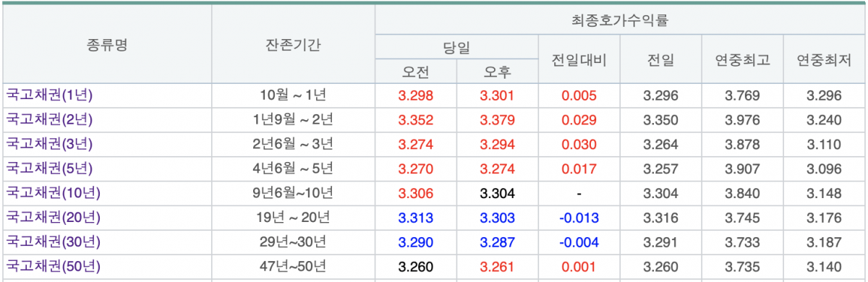This screenshot has height=282, width=868.
Task: Click the yearly high 3.735
Action: (742, 268)
